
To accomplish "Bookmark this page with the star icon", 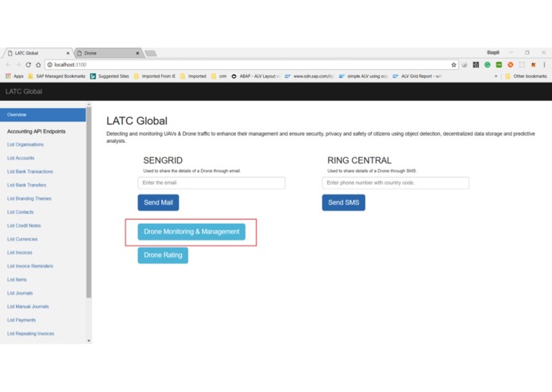I will [x=454, y=65].
